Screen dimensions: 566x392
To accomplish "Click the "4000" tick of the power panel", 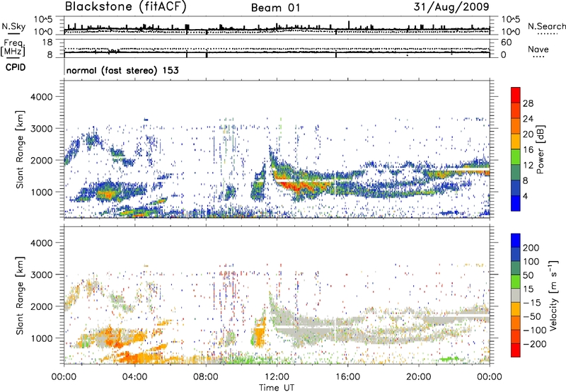I will [x=41, y=97].
